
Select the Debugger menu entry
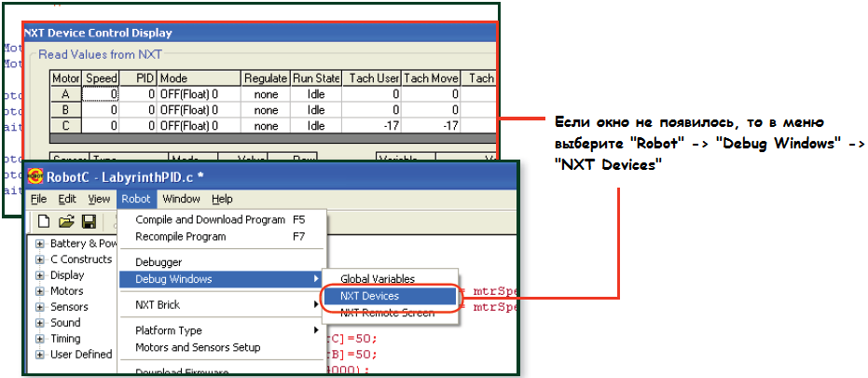223,262
